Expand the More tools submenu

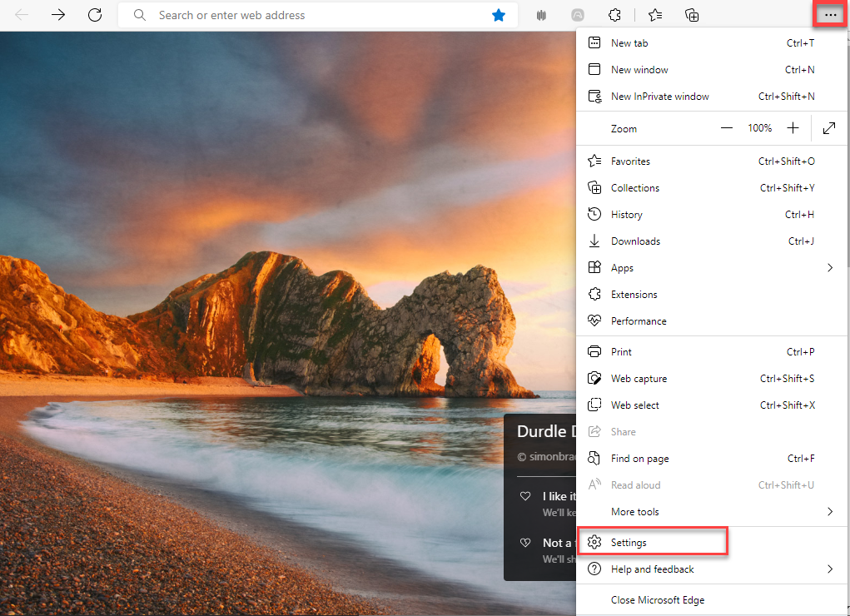829,512
